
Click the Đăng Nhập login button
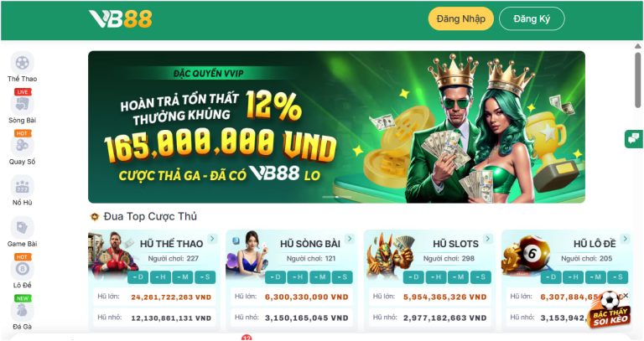[461, 19]
